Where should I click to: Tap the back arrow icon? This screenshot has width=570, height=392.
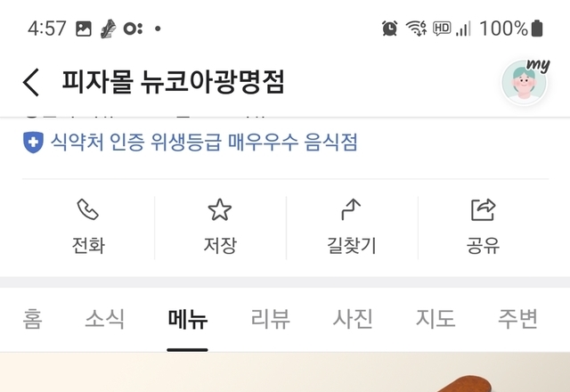coord(30,83)
